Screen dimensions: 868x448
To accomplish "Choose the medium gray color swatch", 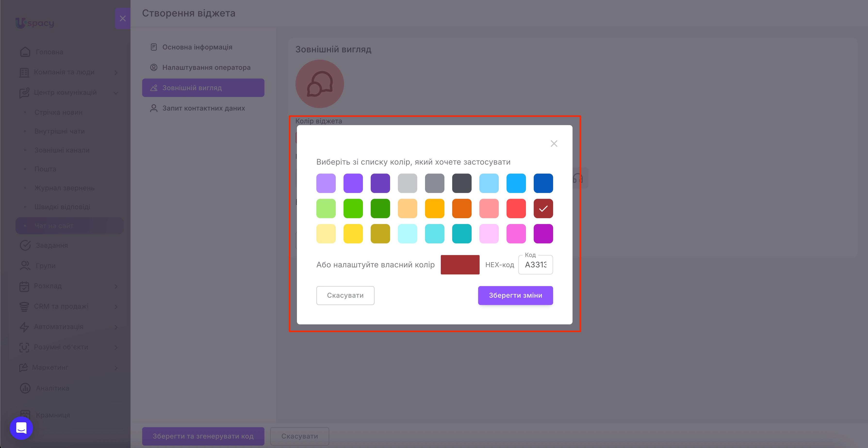I will click(435, 183).
